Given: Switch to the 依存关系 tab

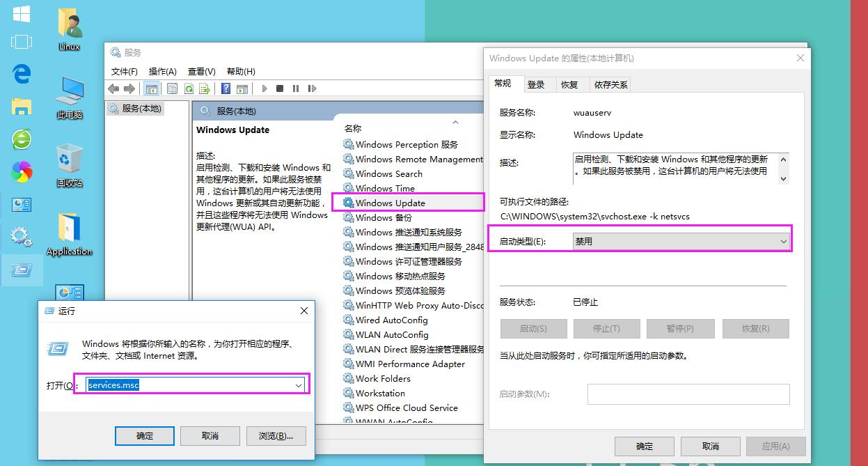Looking at the screenshot, I should [x=610, y=84].
